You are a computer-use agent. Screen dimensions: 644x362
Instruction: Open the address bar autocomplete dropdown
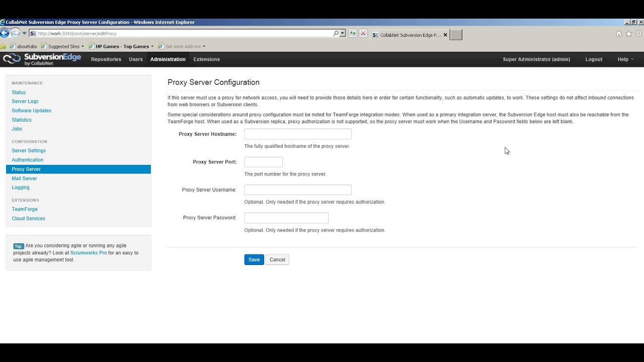(x=343, y=34)
